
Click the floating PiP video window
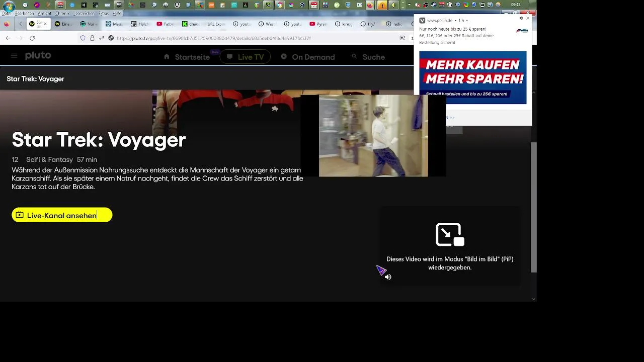(x=373, y=136)
